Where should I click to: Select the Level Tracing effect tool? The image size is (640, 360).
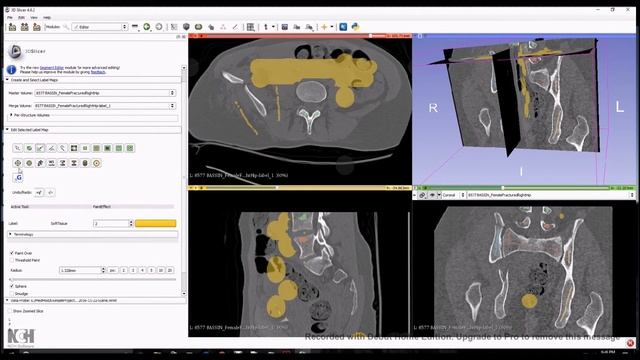(x=74, y=148)
